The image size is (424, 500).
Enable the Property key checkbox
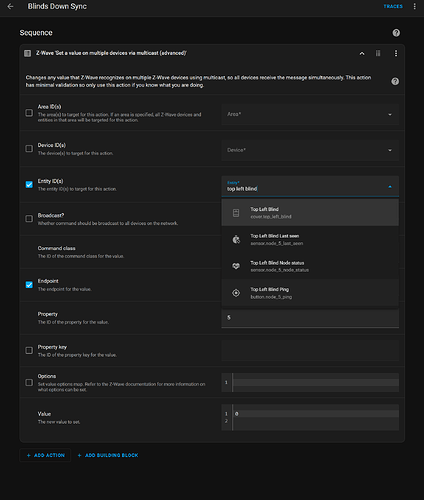[x=29, y=350]
